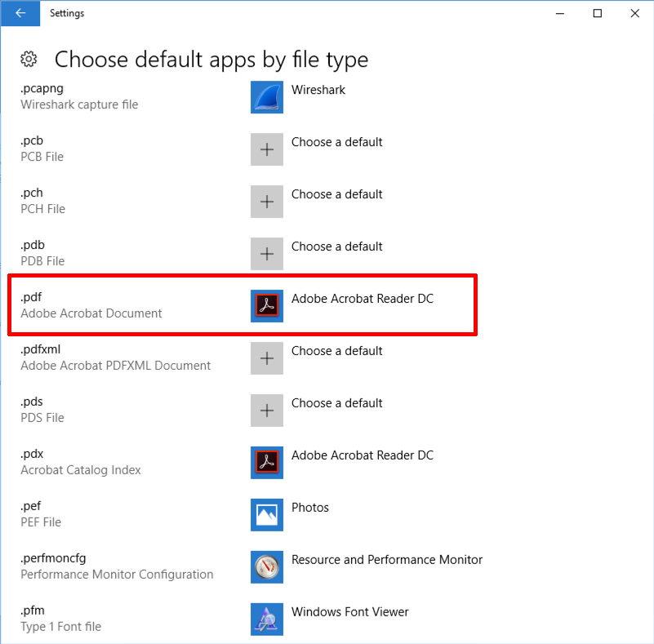Select the .pdx extension text
The image size is (654, 644).
coord(32,454)
